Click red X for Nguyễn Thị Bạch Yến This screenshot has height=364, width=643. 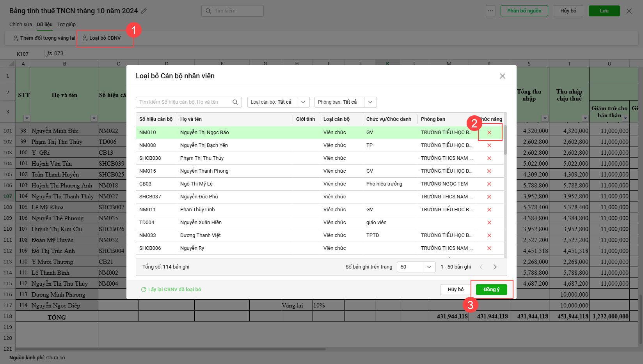pyautogui.click(x=489, y=145)
